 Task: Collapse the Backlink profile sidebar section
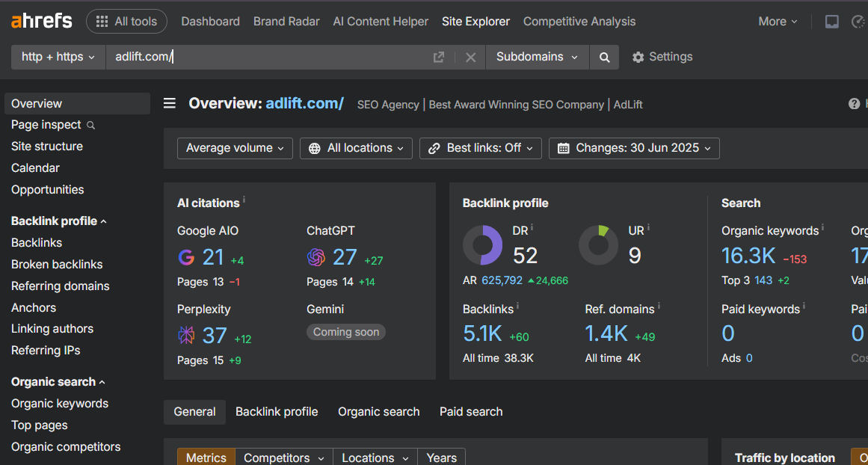[58, 221]
